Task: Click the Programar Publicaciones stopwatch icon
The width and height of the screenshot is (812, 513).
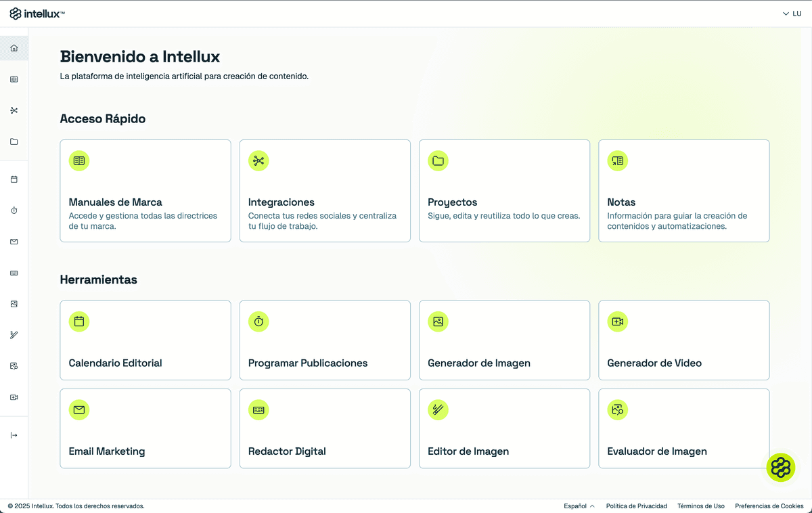Action: [258, 321]
